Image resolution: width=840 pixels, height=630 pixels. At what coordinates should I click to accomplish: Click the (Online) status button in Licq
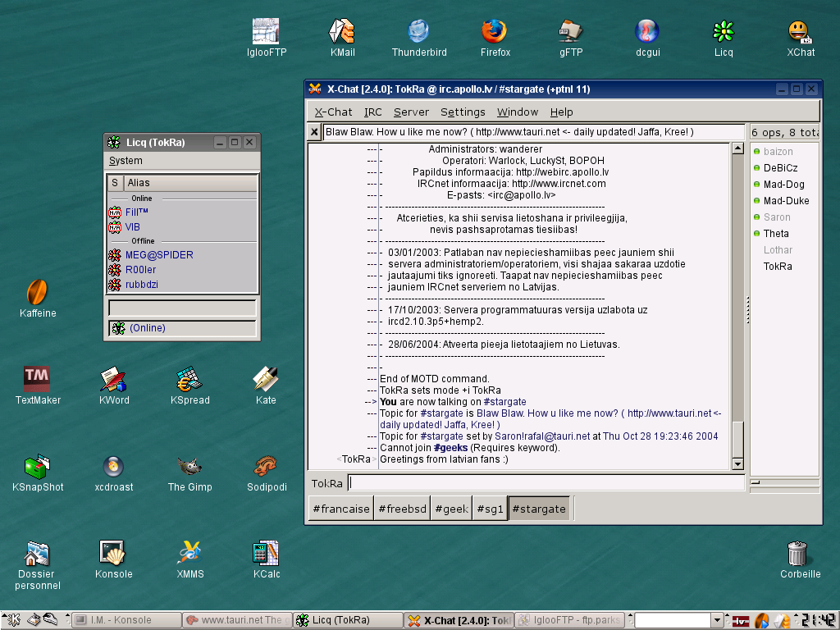(x=182, y=328)
